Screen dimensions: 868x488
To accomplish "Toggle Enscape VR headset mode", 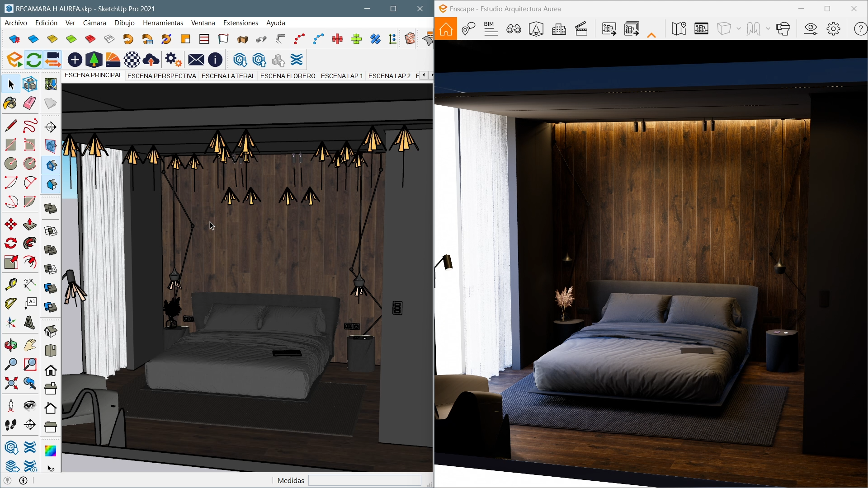I will 783,29.
